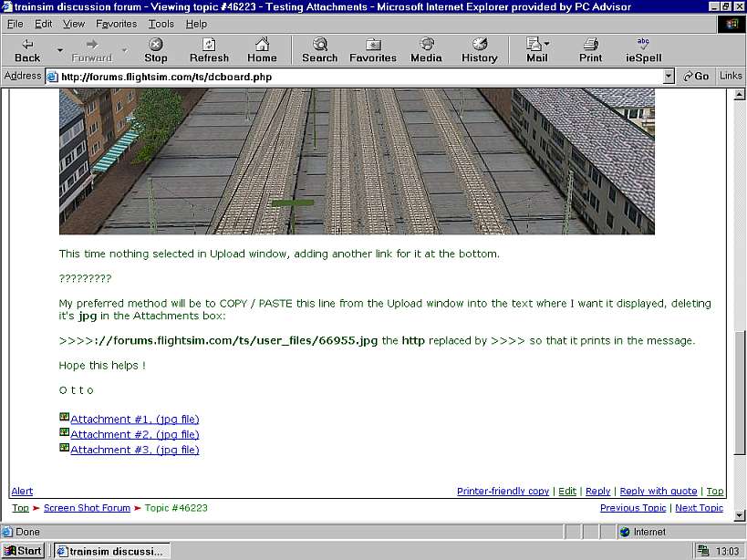Click the 'Topic #46223' breadcrumb text

pos(176,508)
